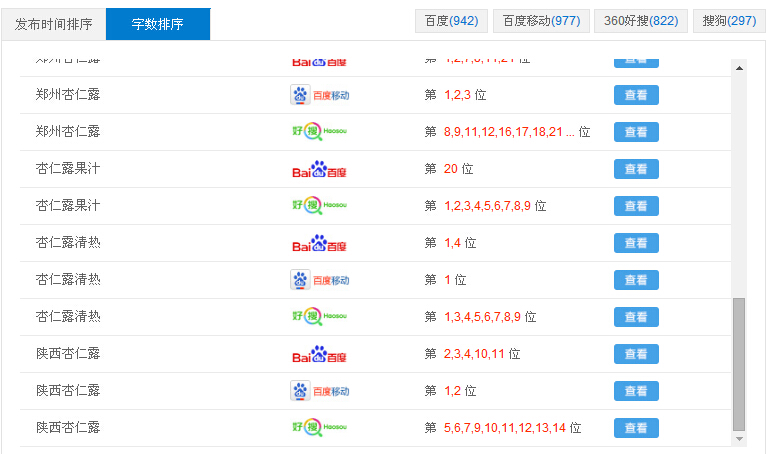Click Baidu logo in 杏仁露清热 row
This screenshot has width=767, height=454.
click(x=319, y=243)
